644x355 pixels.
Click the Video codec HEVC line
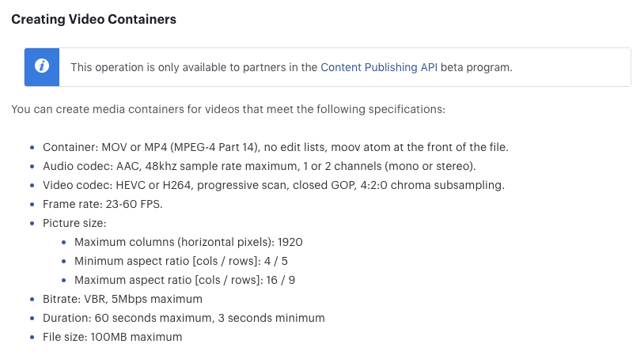(x=274, y=185)
